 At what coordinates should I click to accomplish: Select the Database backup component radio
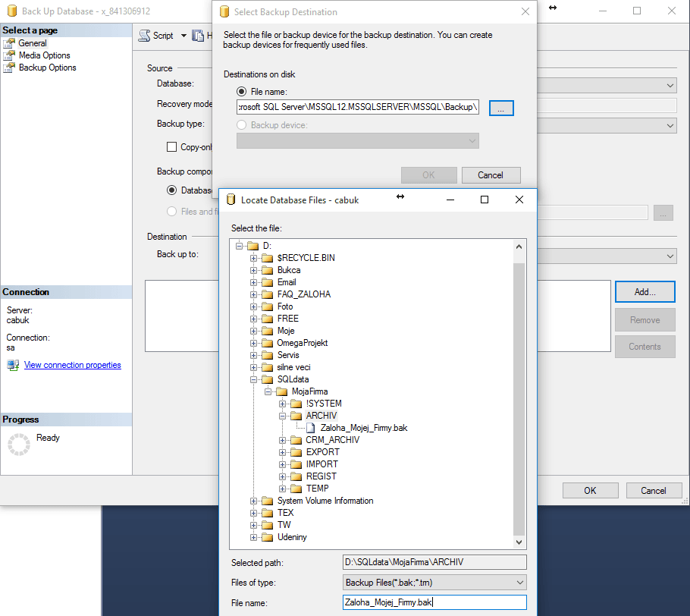point(172,190)
